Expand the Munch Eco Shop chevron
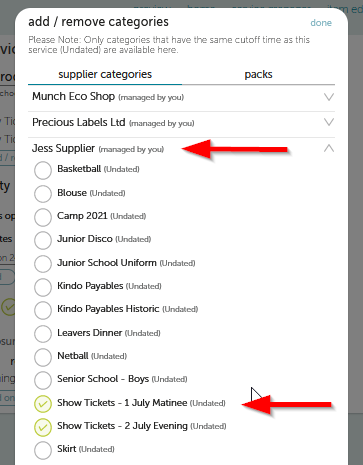Viewport: 363px width, 465px height. point(329,97)
